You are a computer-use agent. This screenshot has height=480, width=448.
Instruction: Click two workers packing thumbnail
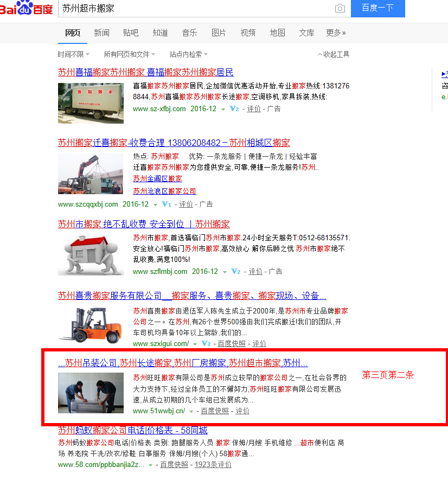[91, 393]
